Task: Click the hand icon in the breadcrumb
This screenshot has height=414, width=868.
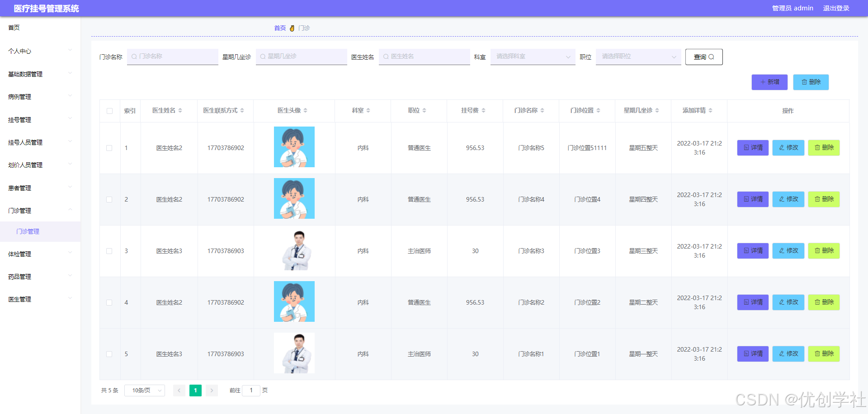Action: (x=292, y=28)
